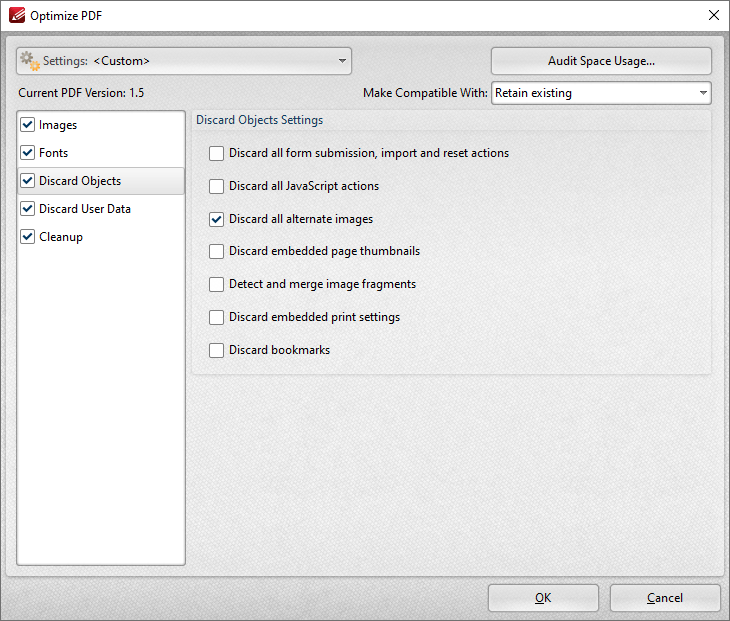Enable Discard all form submission actions
The width and height of the screenshot is (730, 621).
coord(216,154)
